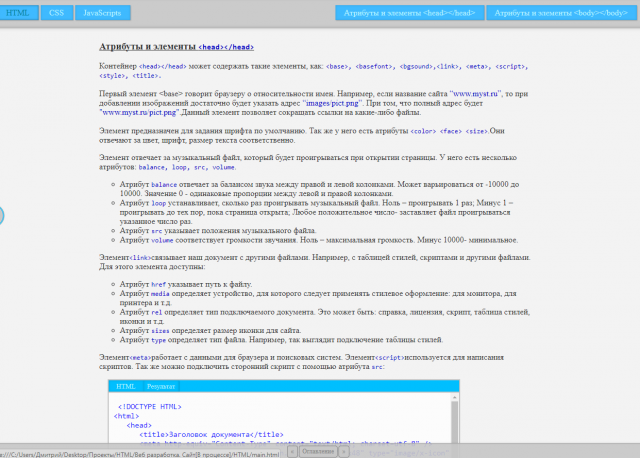Open the JavaScripts section tab
Viewport: 640px width, 458px height.
tap(102, 13)
